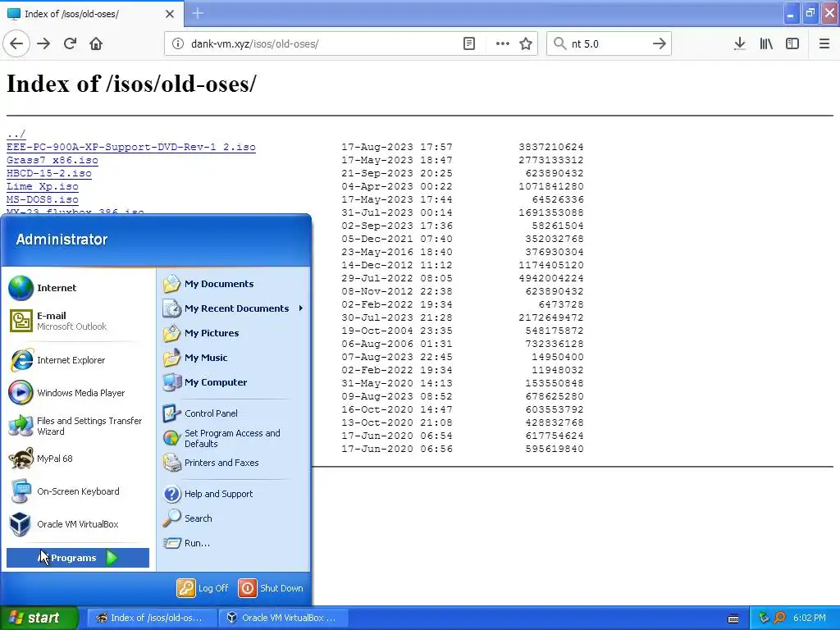Open My Music folder
The width and height of the screenshot is (840, 630).
(233, 358)
